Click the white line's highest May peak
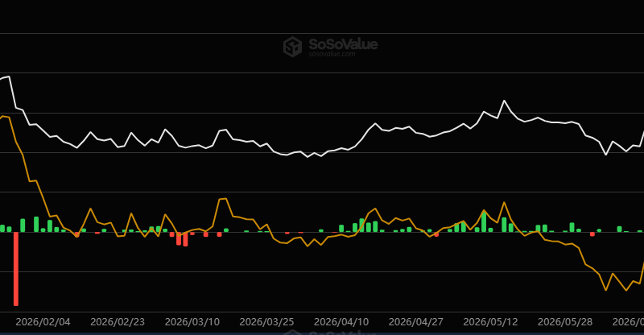Viewport: 644px width, 335px height. tap(505, 101)
